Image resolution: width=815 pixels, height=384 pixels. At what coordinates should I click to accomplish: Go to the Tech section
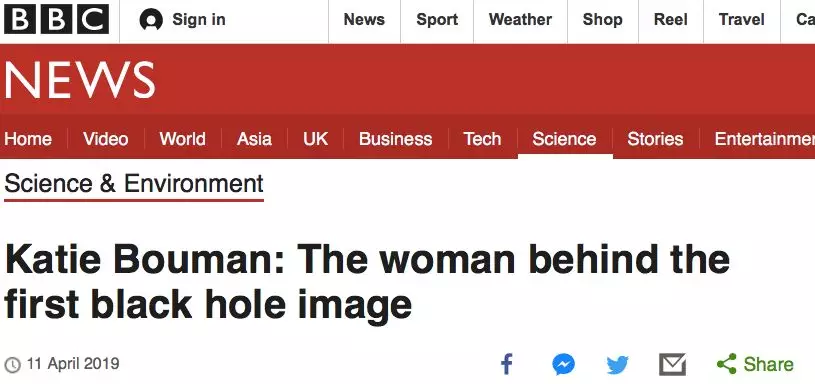click(x=482, y=139)
